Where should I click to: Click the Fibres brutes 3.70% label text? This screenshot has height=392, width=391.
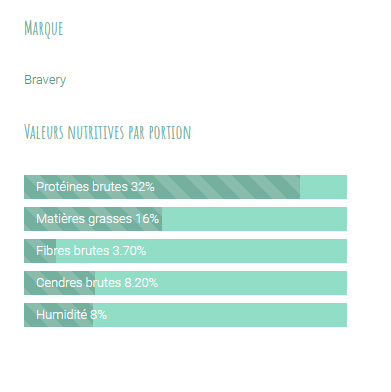pyautogui.click(x=91, y=251)
